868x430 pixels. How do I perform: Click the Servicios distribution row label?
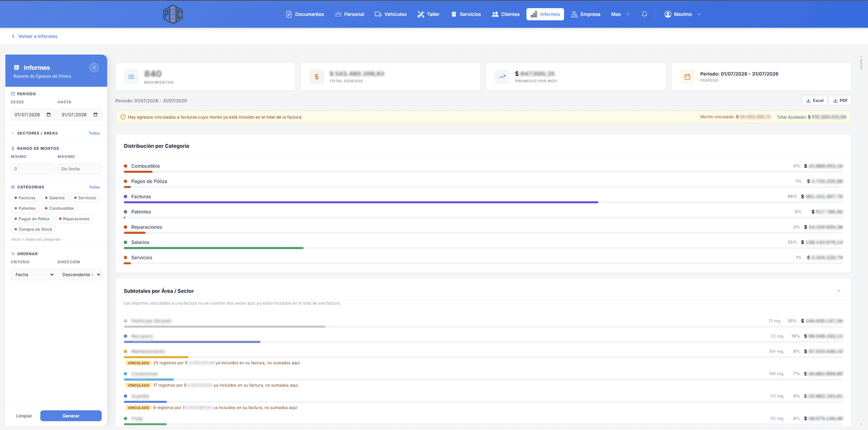tap(142, 258)
